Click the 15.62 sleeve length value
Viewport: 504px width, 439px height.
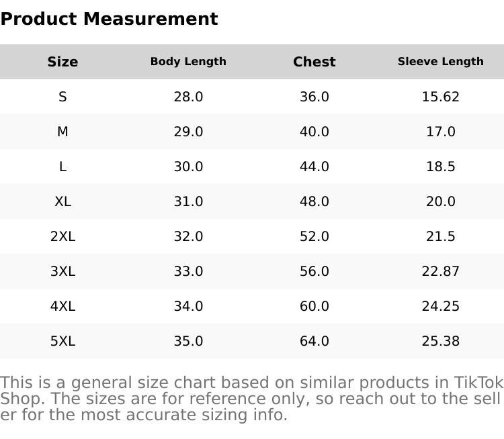pyautogui.click(x=440, y=97)
